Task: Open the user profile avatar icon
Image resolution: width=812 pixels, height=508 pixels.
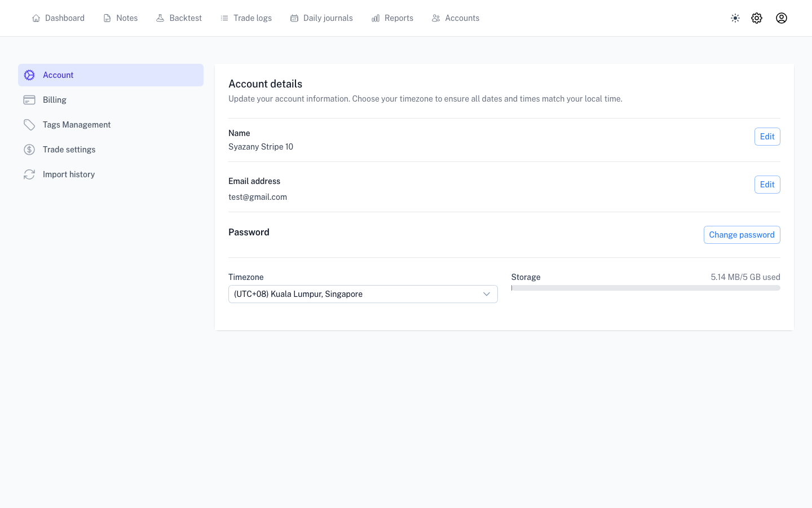Action: tap(782, 18)
